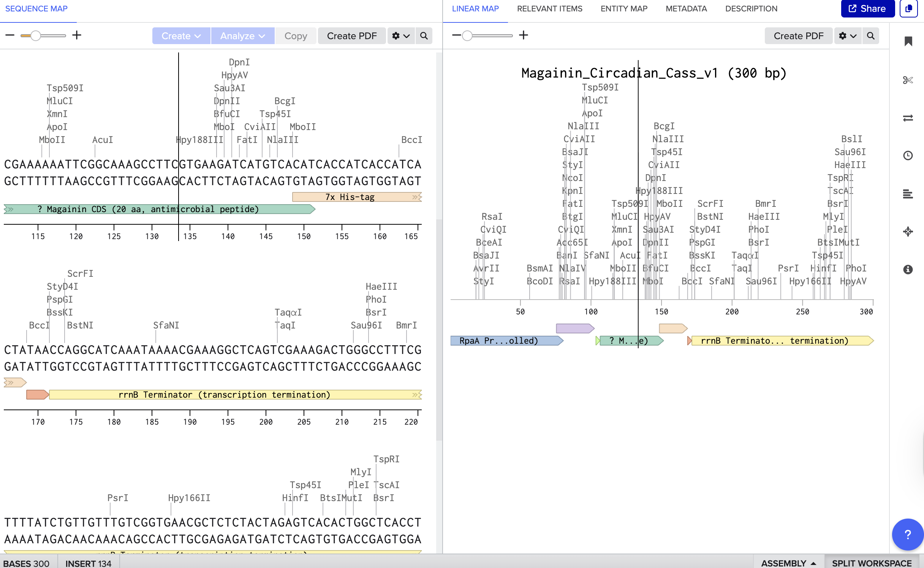The width and height of the screenshot is (924, 568).
Task: Select the 7x His-tag annotation in sequence map
Action: pos(357,197)
